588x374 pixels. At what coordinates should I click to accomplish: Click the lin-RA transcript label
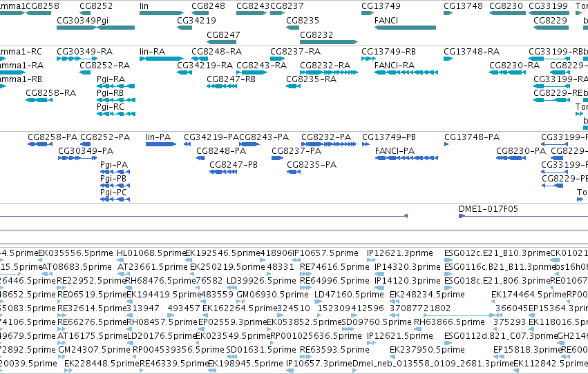pos(152,51)
